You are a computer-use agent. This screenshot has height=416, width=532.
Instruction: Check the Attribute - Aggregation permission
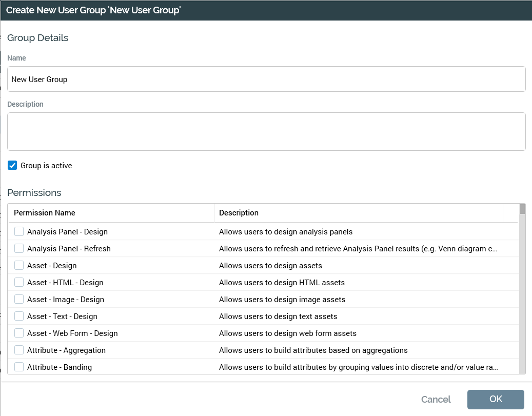pyautogui.click(x=19, y=350)
